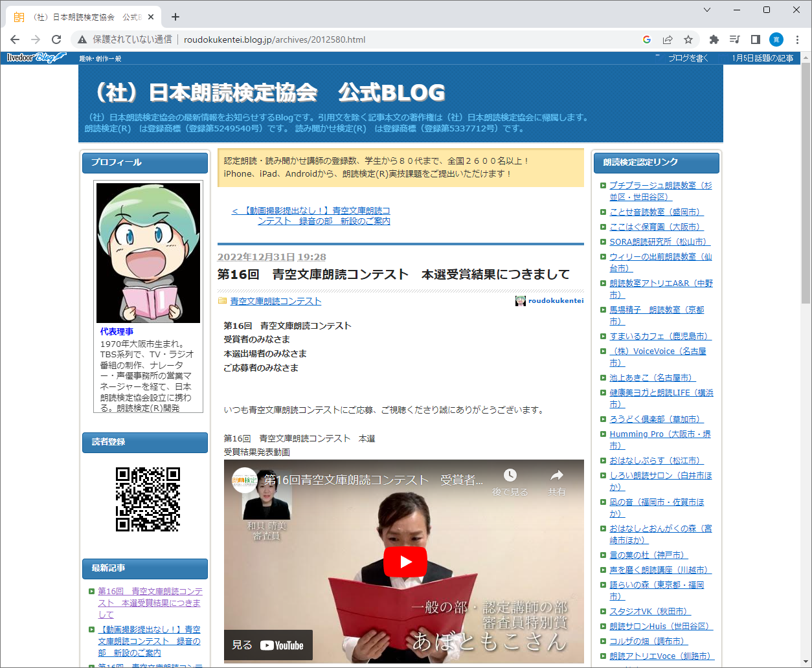Image resolution: width=812 pixels, height=668 pixels.
Task: Click the roudokukentei author link
Action: tap(556, 300)
